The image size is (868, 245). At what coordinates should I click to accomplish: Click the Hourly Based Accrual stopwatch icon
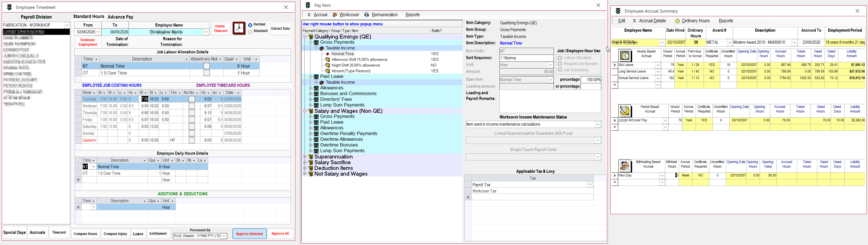(625, 55)
